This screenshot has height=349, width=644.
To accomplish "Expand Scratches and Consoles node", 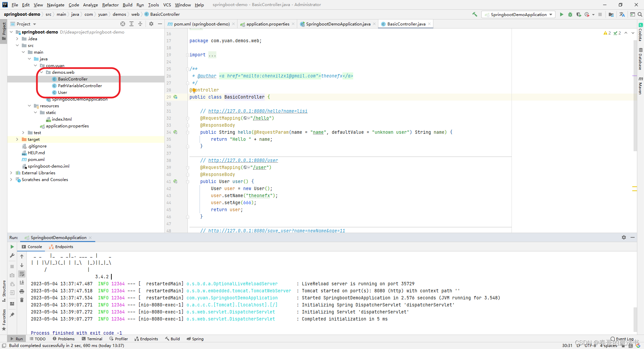I will (x=11, y=179).
